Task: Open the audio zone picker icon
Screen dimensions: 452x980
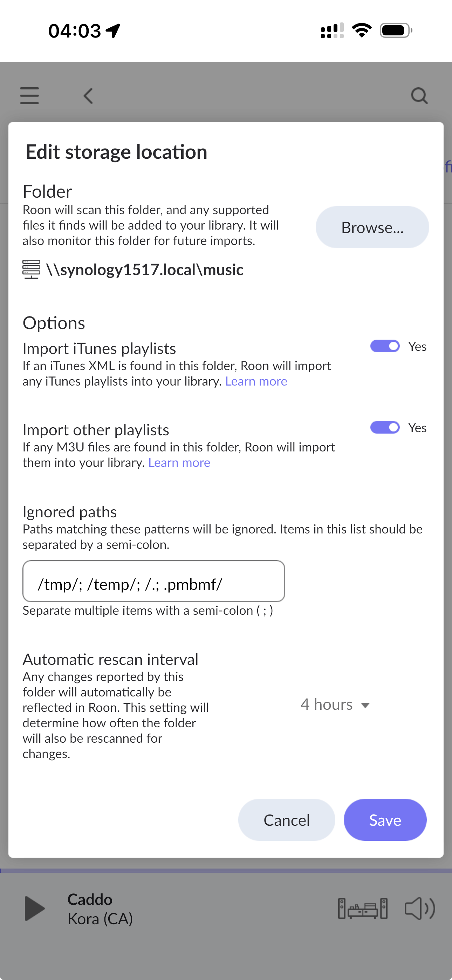Action: [x=363, y=908]
